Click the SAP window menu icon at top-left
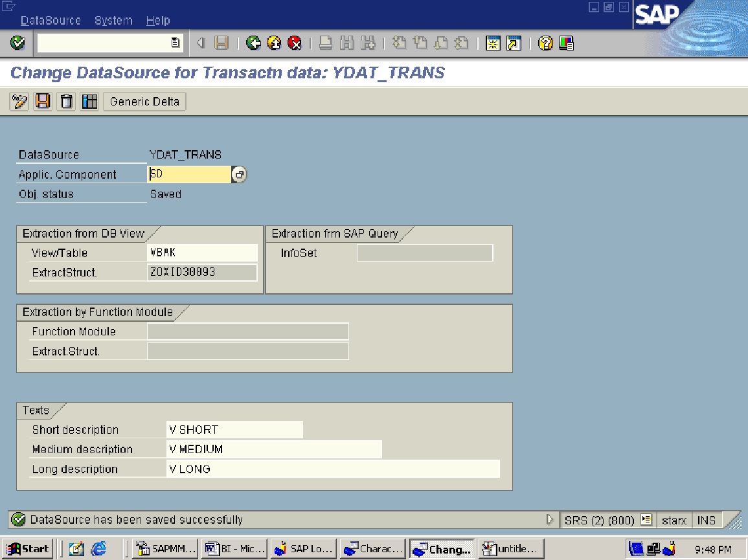 8,6
